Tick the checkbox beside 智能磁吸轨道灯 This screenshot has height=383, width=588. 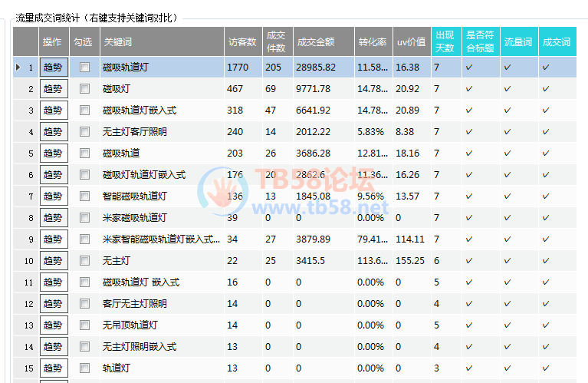click(x=84, y=196)
